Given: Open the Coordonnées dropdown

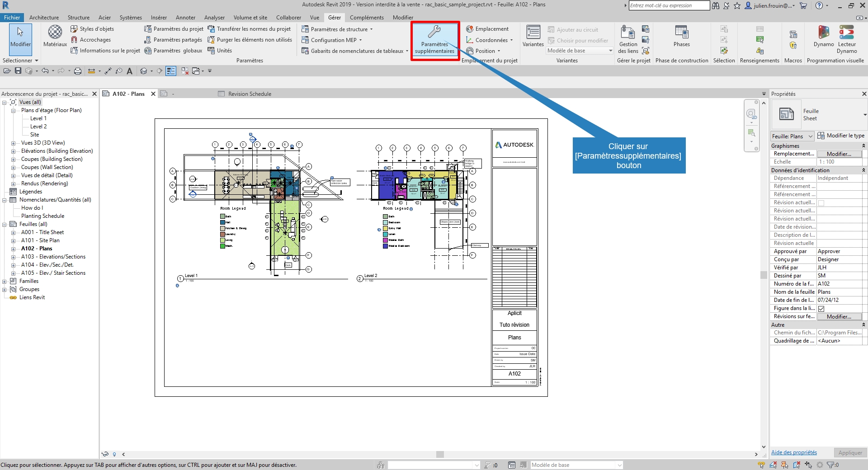Looking at the screenshot, I should coord(491,40).
